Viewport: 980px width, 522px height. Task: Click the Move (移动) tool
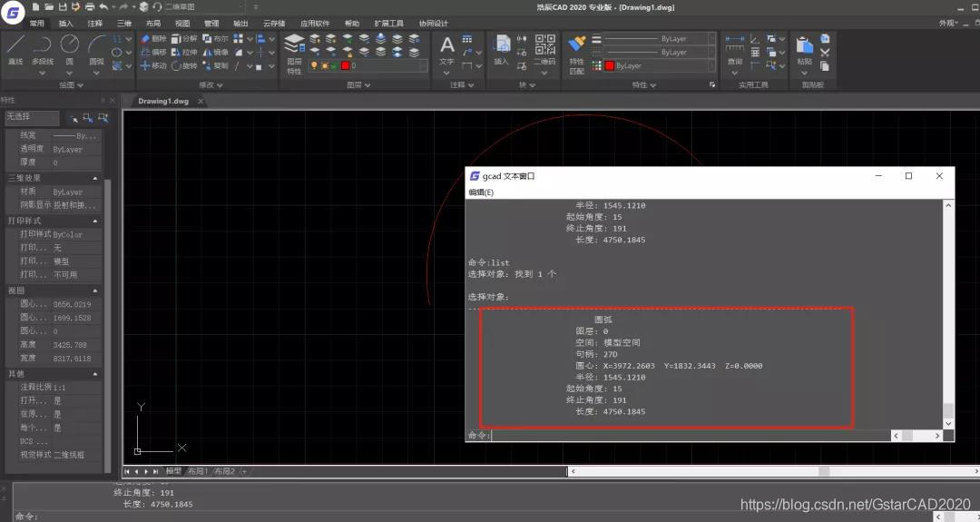(x=153, y=65)
